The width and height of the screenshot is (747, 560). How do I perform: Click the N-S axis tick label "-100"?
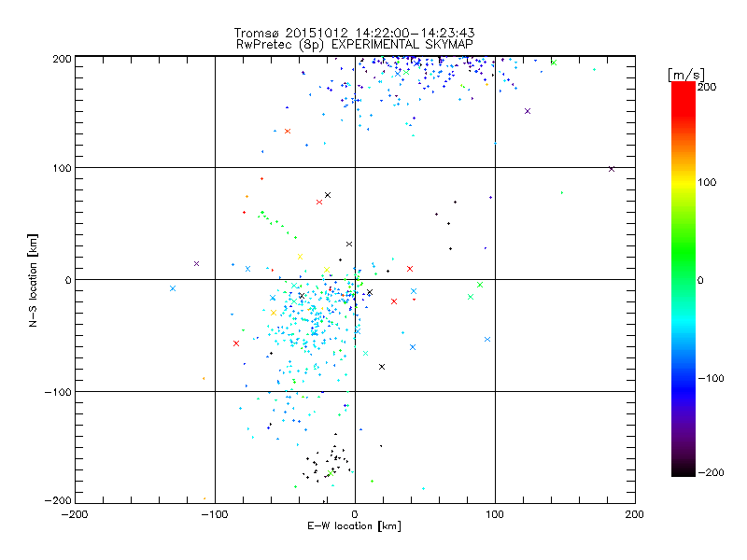[58, 392]
